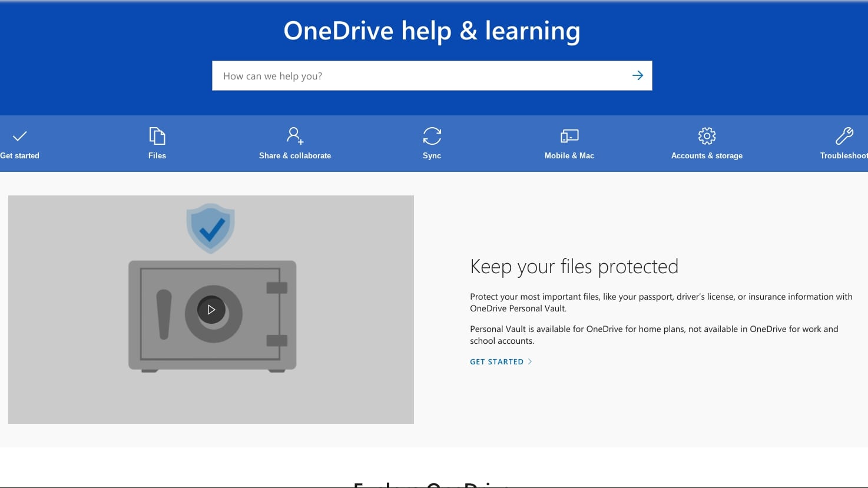Click the safe video thumbnail image

point(211,310)
